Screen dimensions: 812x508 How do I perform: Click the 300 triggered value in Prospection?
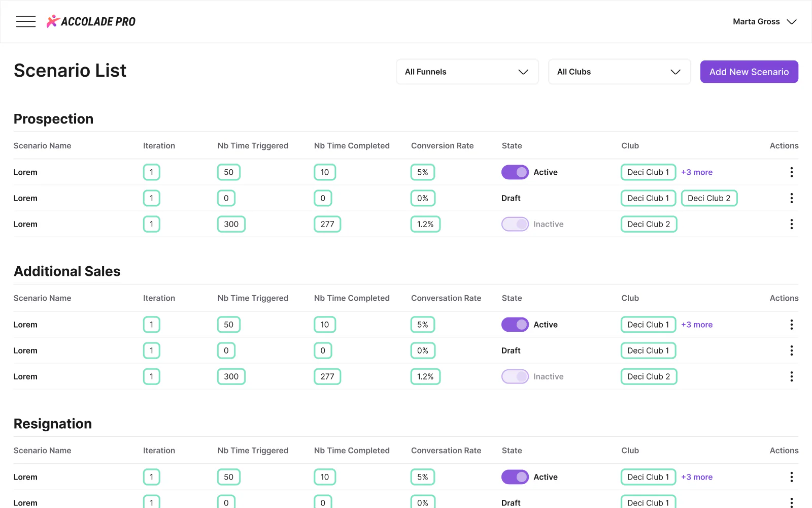click(231, 224)
